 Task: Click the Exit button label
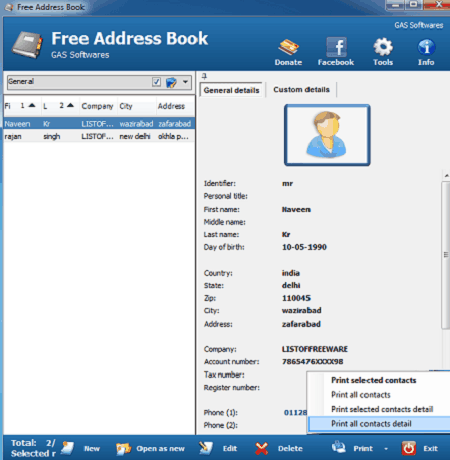coord(430,449)
